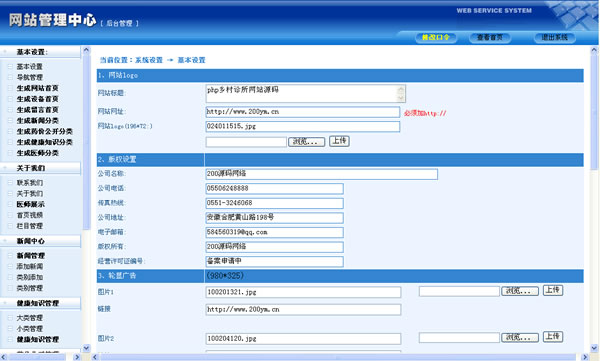Click the 网站标题 text area
Viewport: 600px width, 361px height.
point(305,93)
